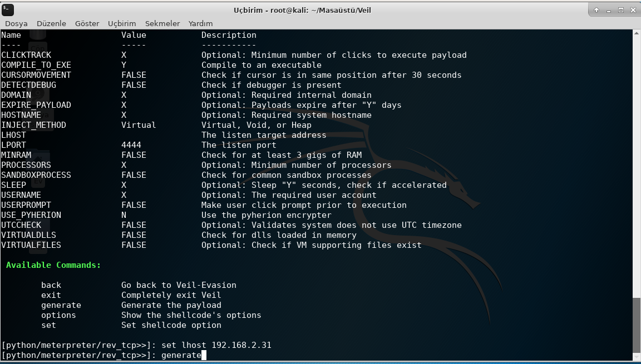Click the terminal vertical scrollbar thumb

click(636, 325)
